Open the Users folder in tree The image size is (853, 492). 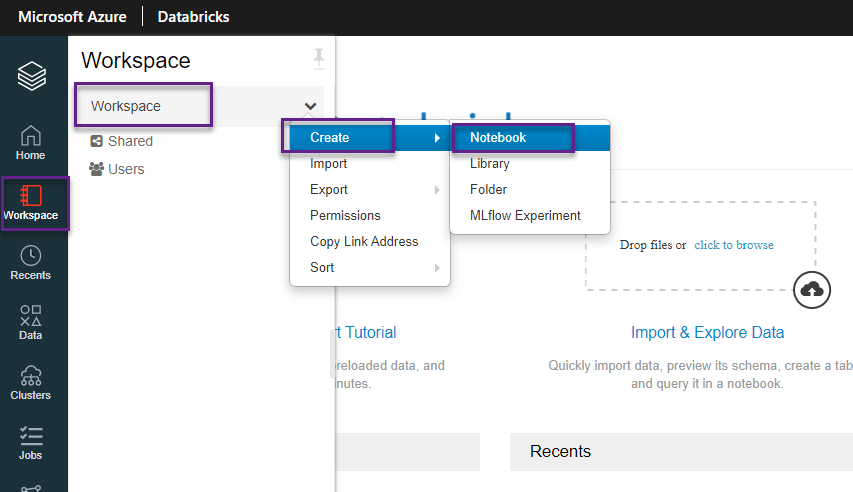[x=126, y=169]
